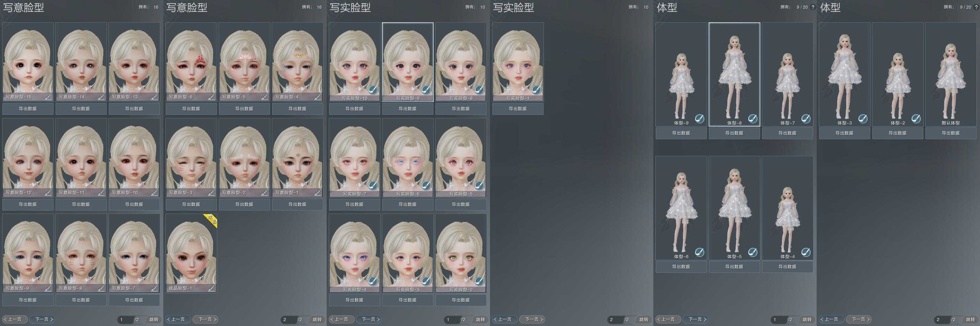Click the brush icon on 体型-8
The image size is (980, 326).
coord(752,118)
